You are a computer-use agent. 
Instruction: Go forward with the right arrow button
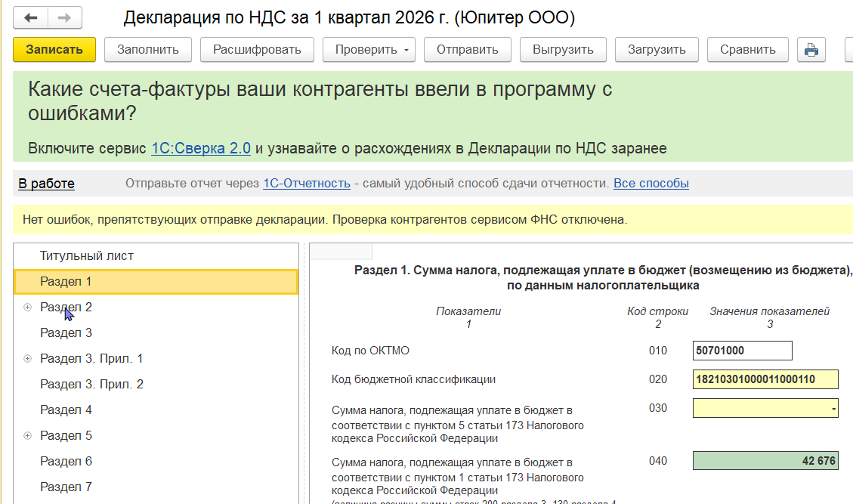pyautogui.click(x=65, y=18)
